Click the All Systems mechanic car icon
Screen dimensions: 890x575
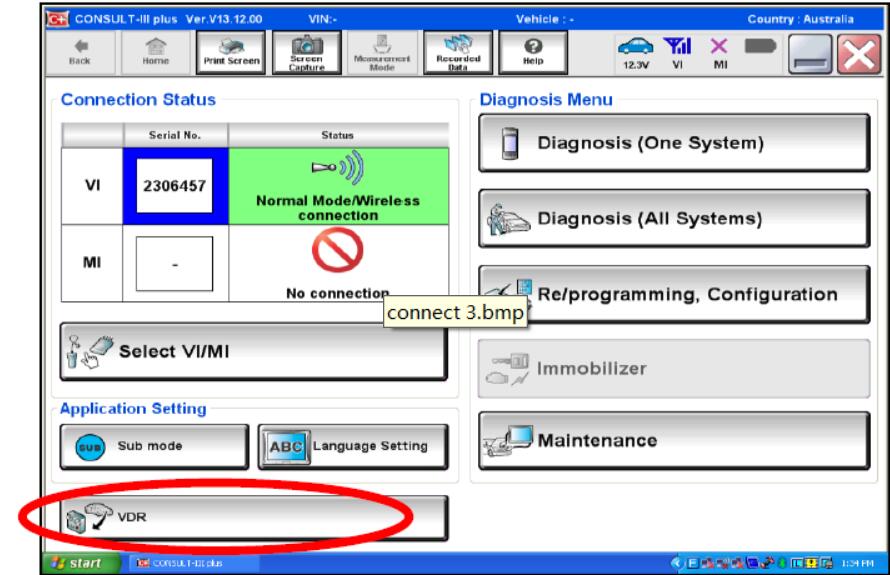pos(507,220)
